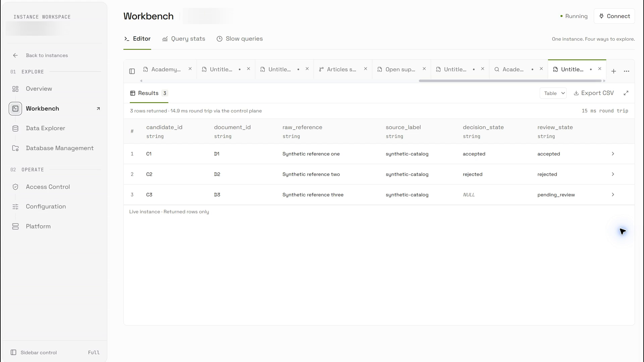Open the Table view dropdown
The height and width of the screenshot is (362, 644).
point(553,93)
